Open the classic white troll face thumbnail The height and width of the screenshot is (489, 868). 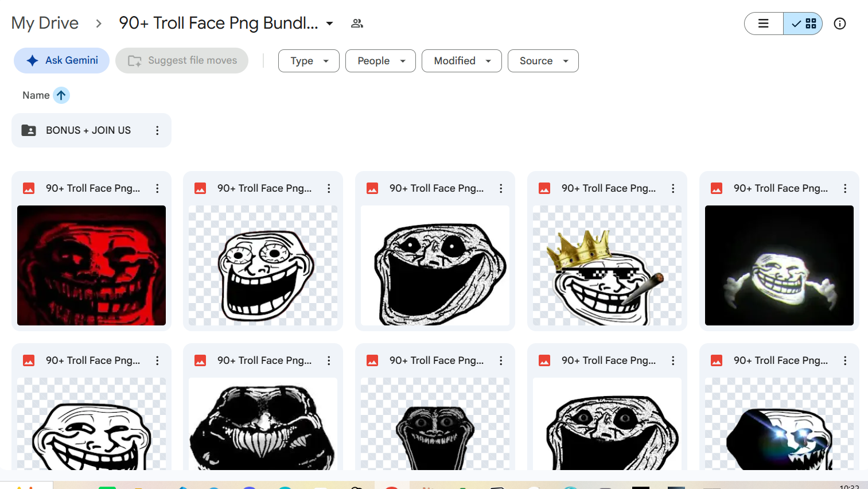[x=91, y=424]
